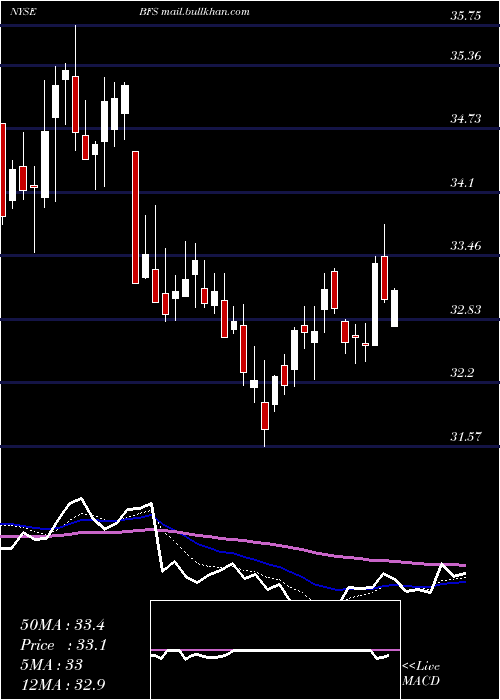This screenshot has height=700, width=500.
Task: Click the MACD mini chart box
Action: (275, 650)
